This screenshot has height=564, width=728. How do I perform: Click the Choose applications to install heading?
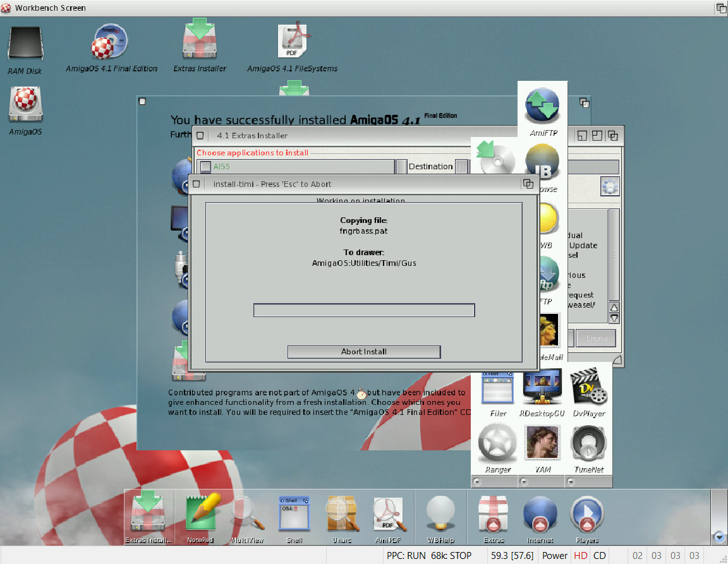tap(252, 153)
